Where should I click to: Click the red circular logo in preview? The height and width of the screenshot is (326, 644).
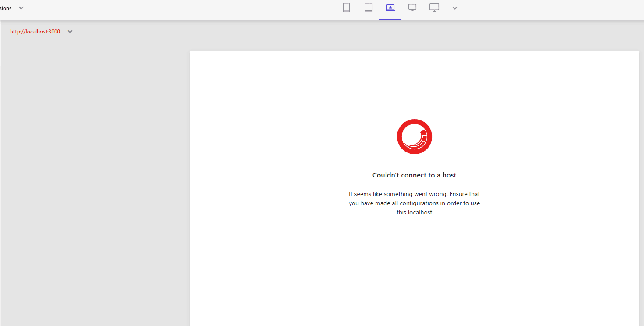(415, 137)
